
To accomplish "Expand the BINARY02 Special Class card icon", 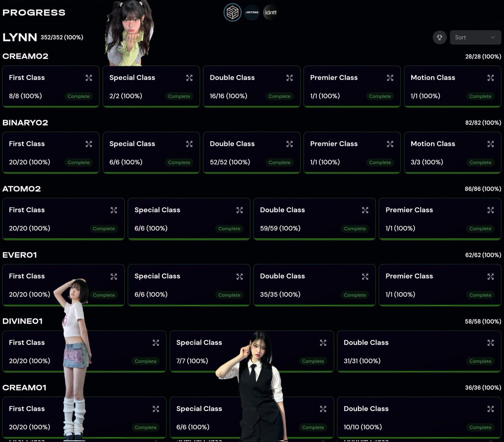I will 189,144.
